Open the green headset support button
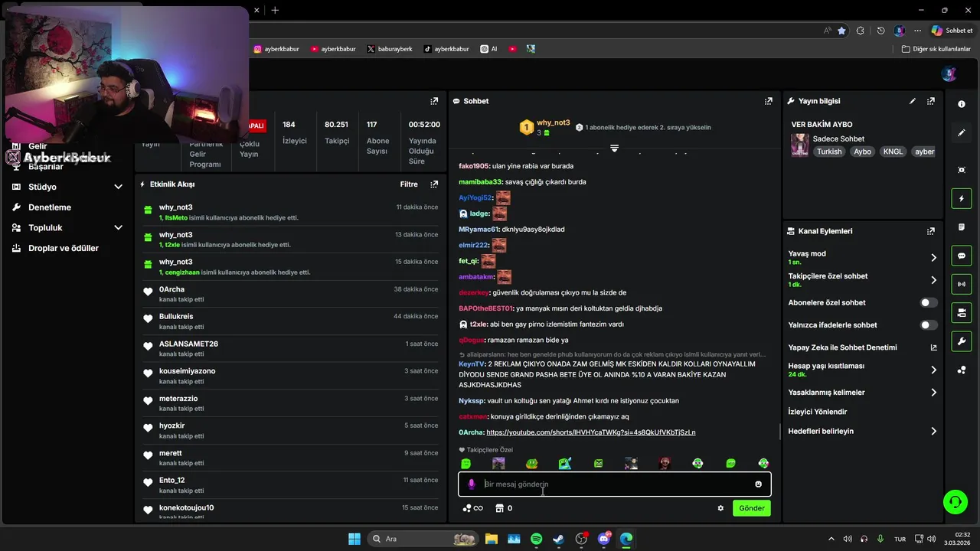980x551 pixels. coord(955,502)
